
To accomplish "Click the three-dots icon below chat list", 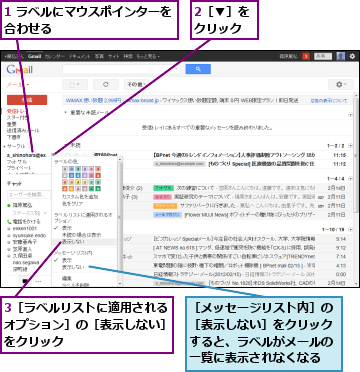I will pyautogui.click(x=38, y=282).
